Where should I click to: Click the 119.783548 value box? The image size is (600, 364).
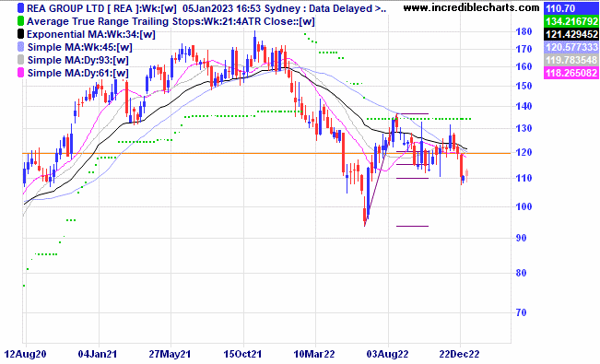tap(571, 60)
